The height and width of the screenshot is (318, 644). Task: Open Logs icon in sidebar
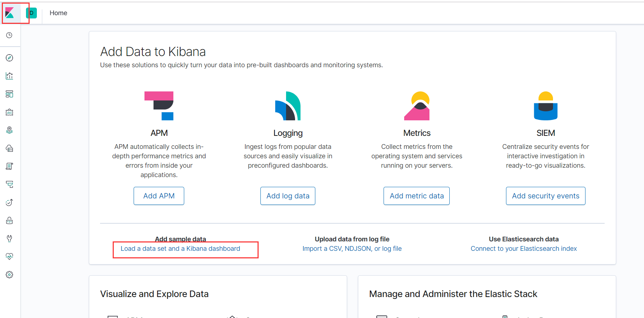pyautogui.click(x=9, y=166)
